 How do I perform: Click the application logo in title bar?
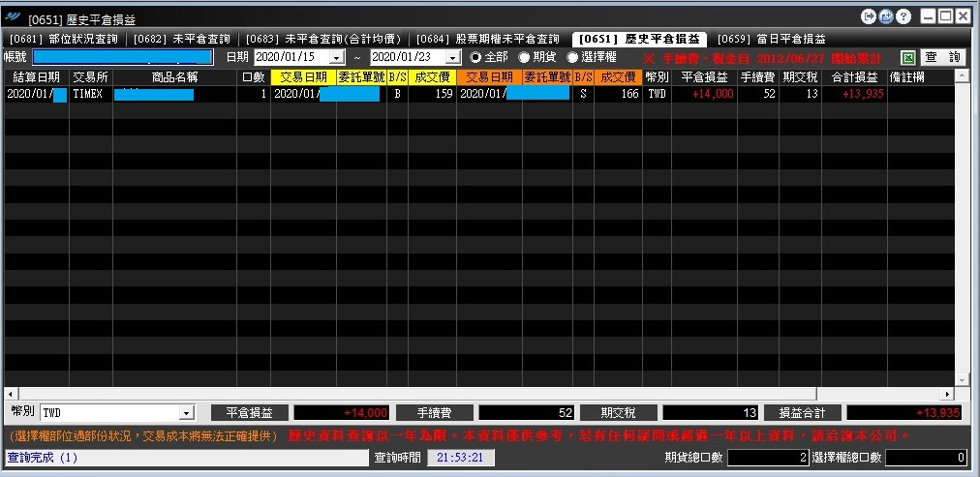(x=13, y=16)
